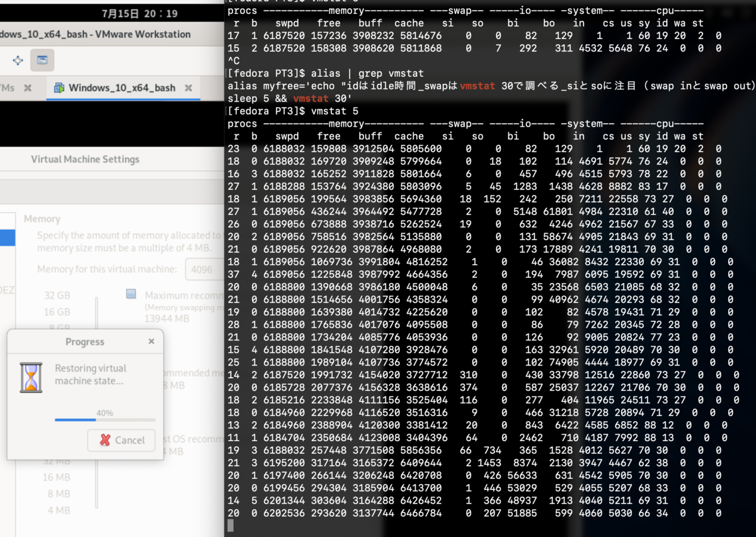Image resolution: width=756 pixels, height=537 pixels.
Task: Click 'Restoring virtual machine state...' message
Action: (x=91, y=374)
